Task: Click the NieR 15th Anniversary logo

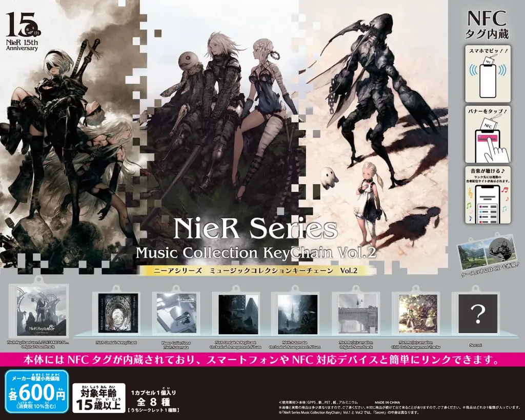Action: coord(22,32)
